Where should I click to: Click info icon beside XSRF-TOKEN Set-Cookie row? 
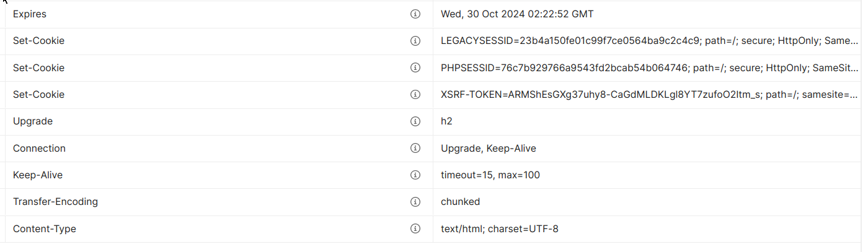click(x=415, y=95)
